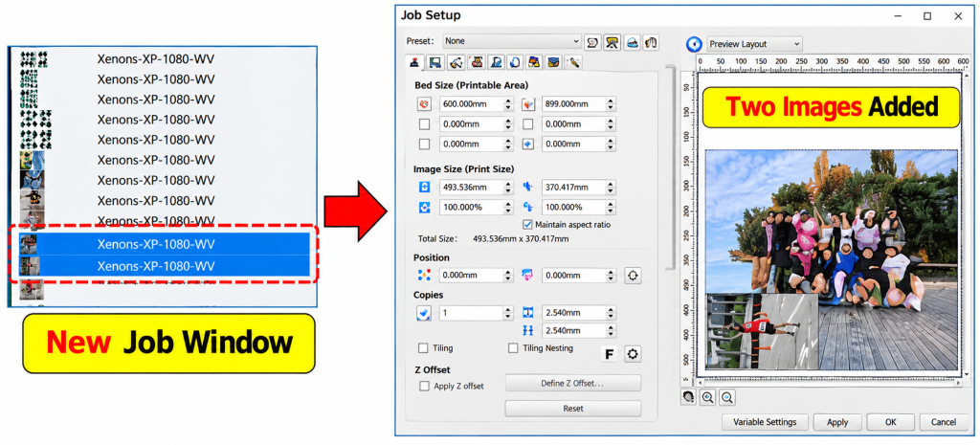
Task: Open the eighth tab with envelope-like icon
Action: (554, 62)
